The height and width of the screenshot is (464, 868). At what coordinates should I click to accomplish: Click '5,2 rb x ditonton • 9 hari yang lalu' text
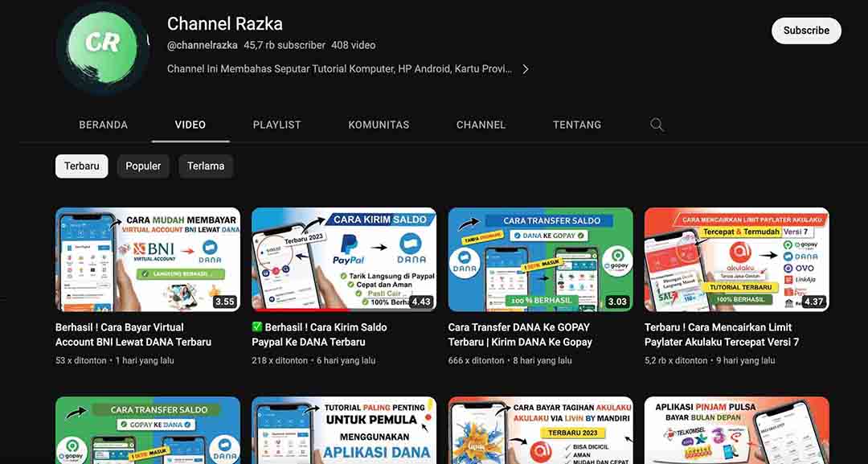710,360
